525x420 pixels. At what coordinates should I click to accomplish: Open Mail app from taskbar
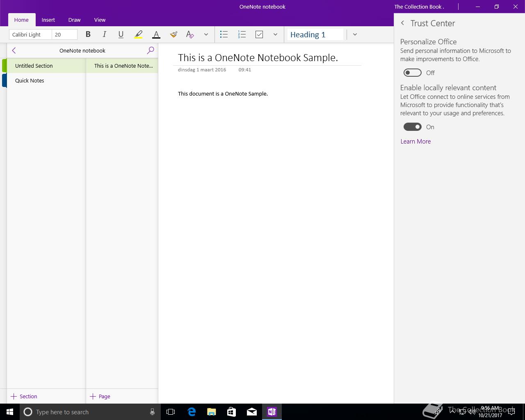(252, 412)
